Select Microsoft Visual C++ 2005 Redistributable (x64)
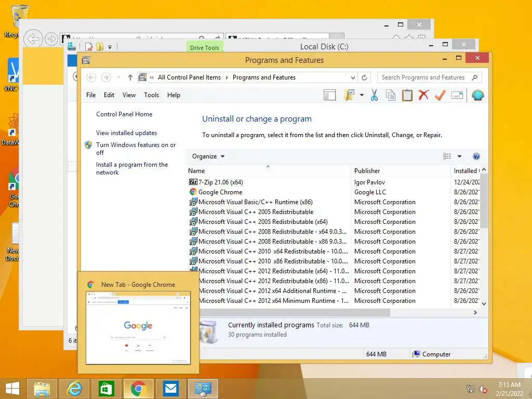The image size is (532, 399). (x=263, y=221)
